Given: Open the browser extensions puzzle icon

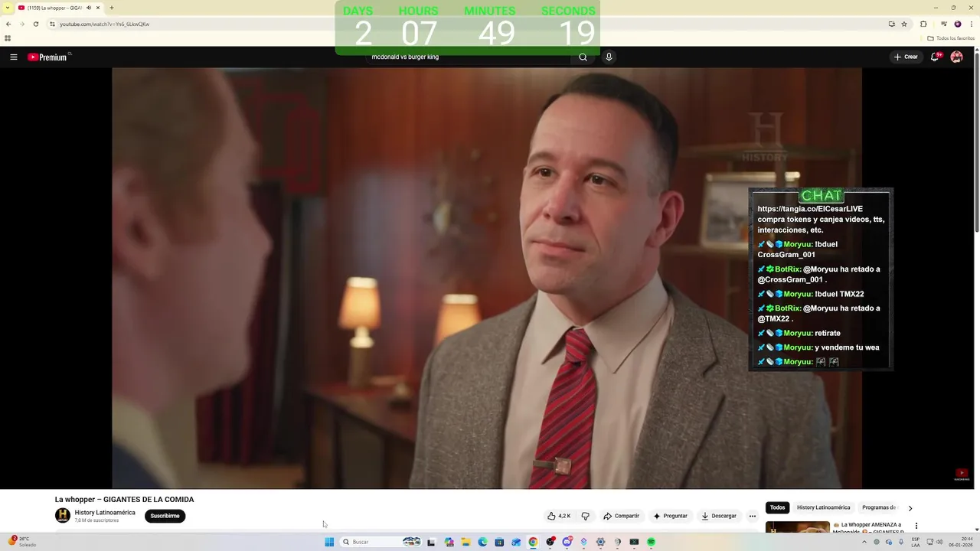Looking at the screenshot, I should click(923, 24).
